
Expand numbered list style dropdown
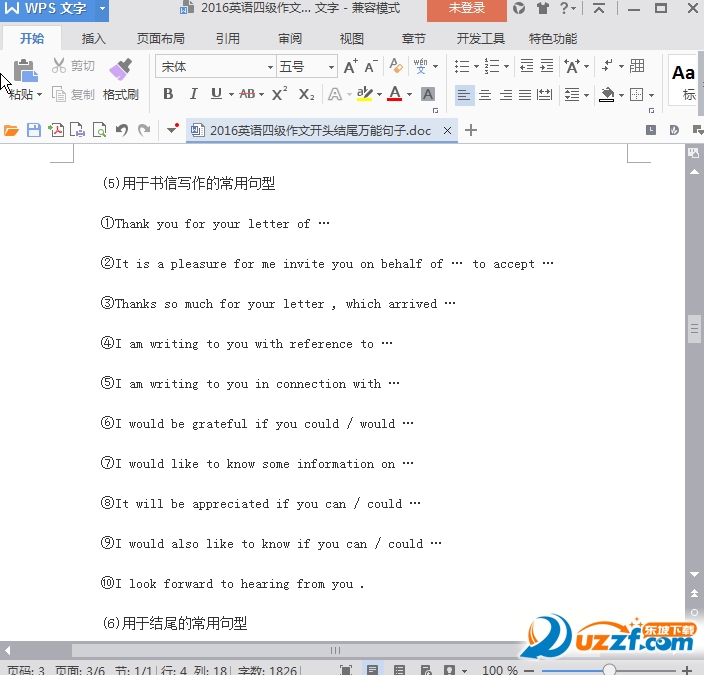506,66
